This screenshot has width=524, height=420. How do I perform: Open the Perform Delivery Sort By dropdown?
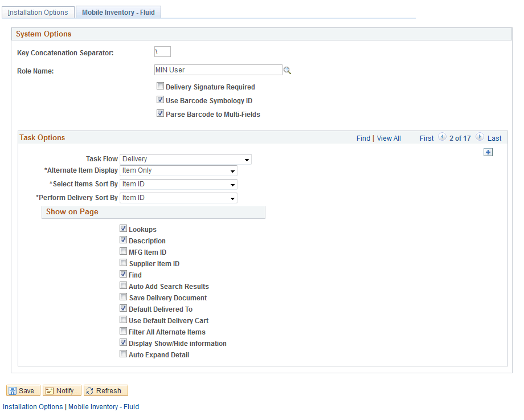coord(232,197)
